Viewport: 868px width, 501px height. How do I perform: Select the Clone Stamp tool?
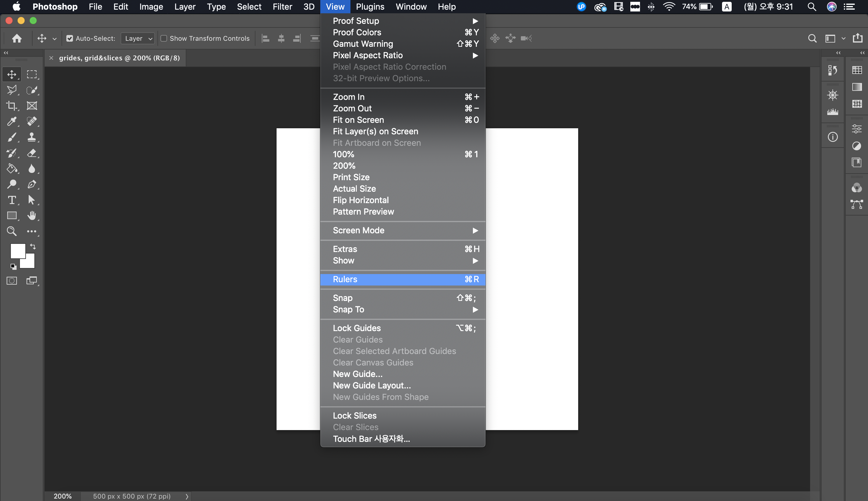pyautogui.click(x=32, y=137)
